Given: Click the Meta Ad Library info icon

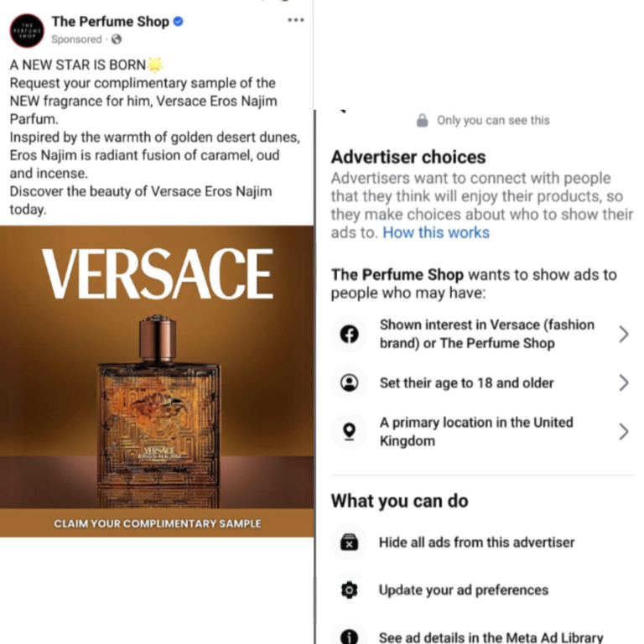Looking at the screenshot, I should 350,636.
